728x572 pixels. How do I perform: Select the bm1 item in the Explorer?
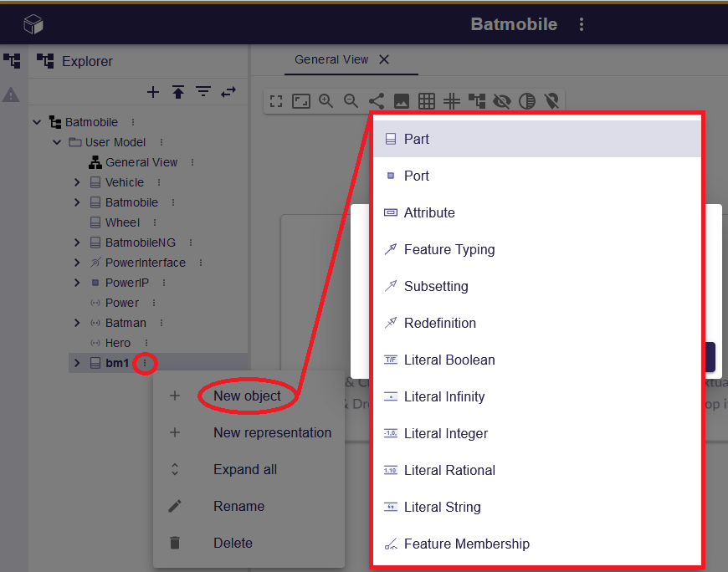[116, 363]
